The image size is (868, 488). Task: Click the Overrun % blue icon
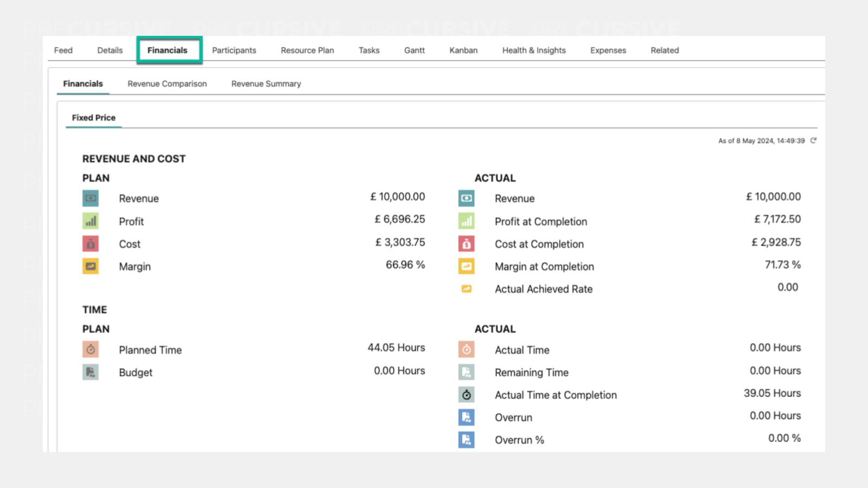click(466, 440)
